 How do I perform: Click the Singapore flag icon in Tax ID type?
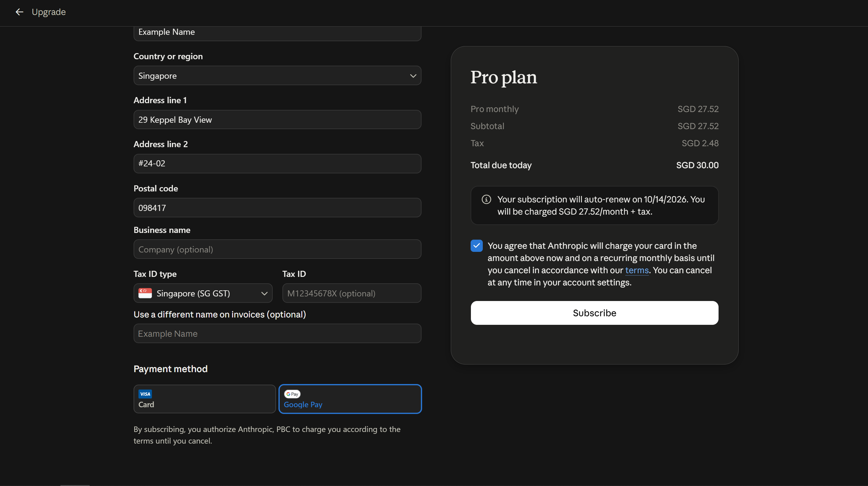coord(145,293)
